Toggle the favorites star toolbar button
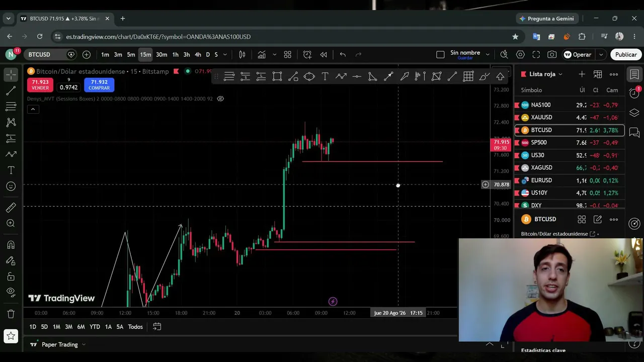Image resolution: width=644 pixels, height=362 pixels. point(11,336)
